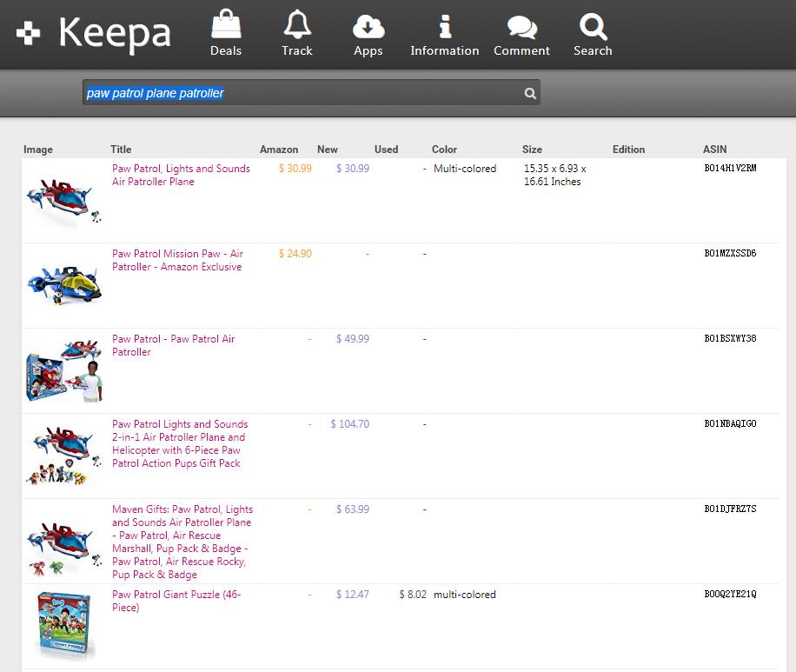
Task: Click the Giant Puzzle box thumbnail
Action: [64, 625]
